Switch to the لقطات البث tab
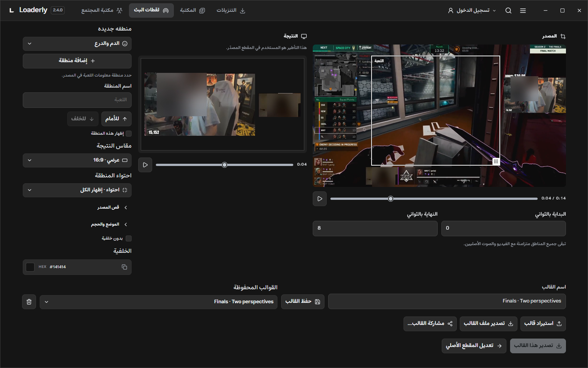The image size is (588, 368). [x=151, y=11]
